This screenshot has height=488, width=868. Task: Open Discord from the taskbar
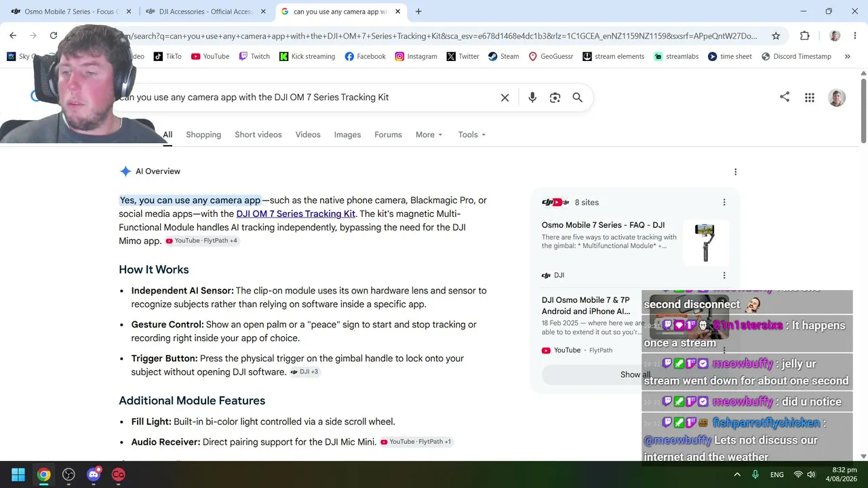[x=94, y=474]
